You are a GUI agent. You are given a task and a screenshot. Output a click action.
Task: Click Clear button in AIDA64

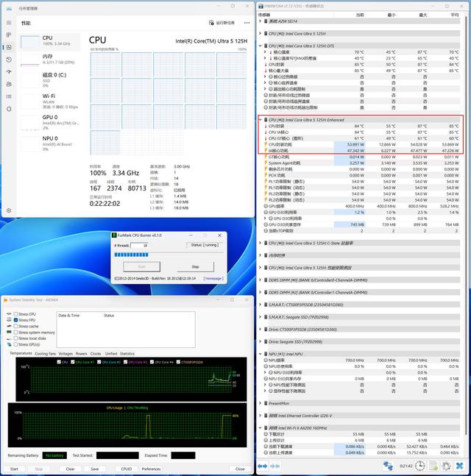tap(70, 469)
